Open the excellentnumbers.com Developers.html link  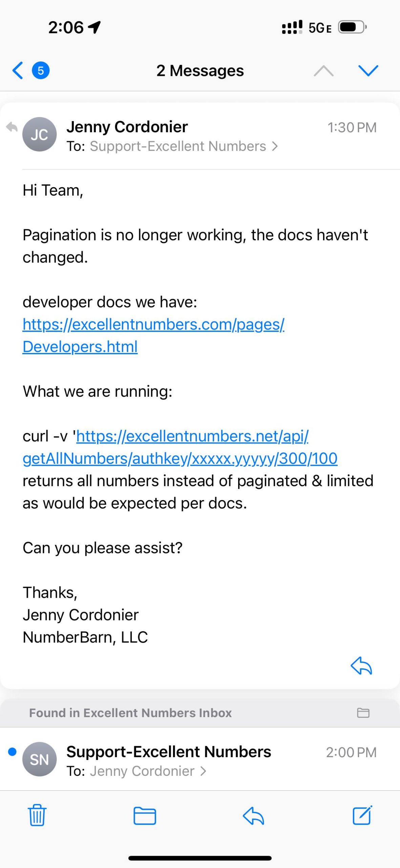[x=153, y=335]
